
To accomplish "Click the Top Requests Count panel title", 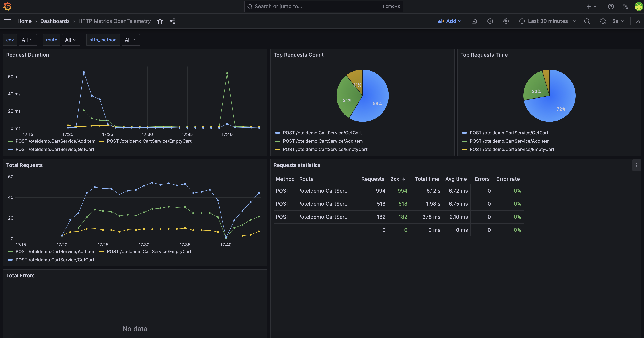I will (298, 55).
